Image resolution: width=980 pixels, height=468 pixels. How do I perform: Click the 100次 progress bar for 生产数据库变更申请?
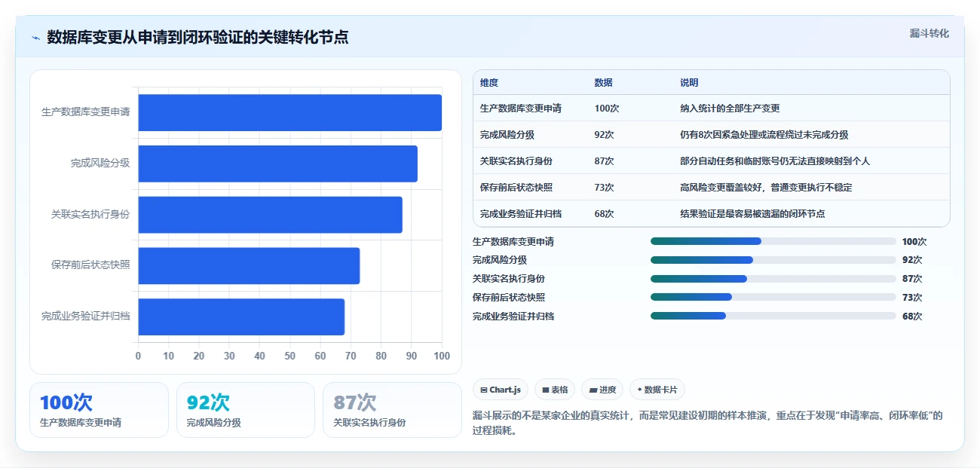773,241
